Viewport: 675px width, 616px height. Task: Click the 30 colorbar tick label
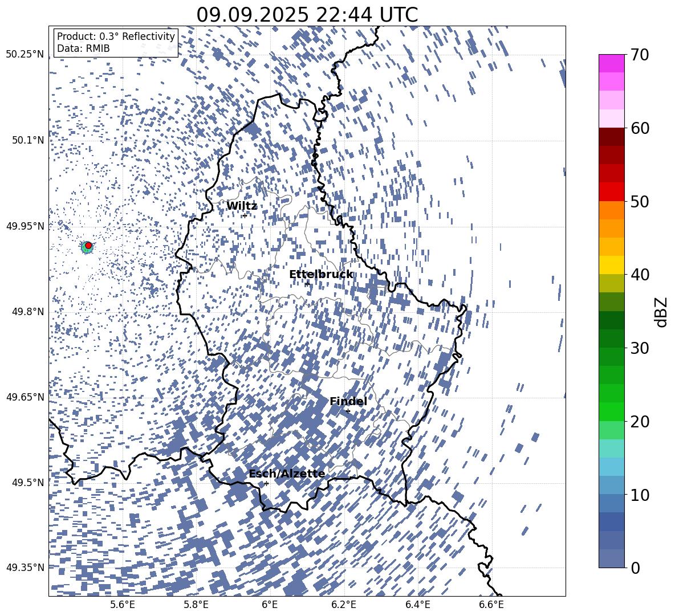[x=640, y=348]
